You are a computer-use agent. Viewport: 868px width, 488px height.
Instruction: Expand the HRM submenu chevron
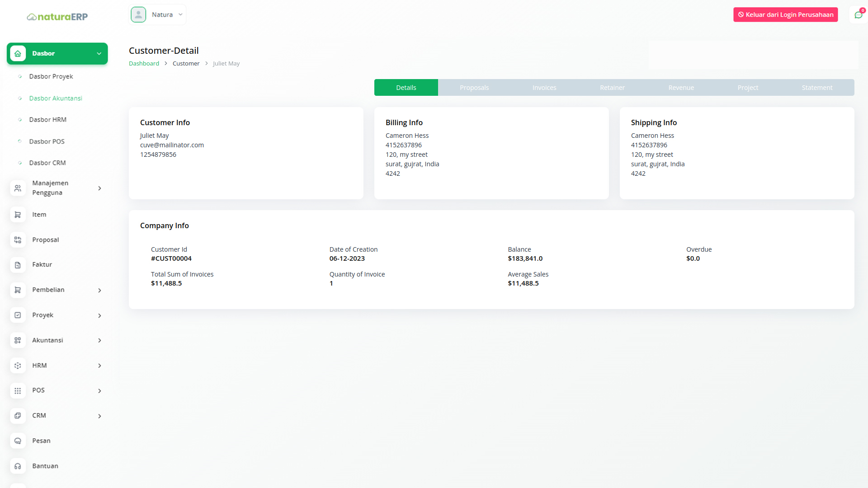pyautogui.click(x=99, y=366)
